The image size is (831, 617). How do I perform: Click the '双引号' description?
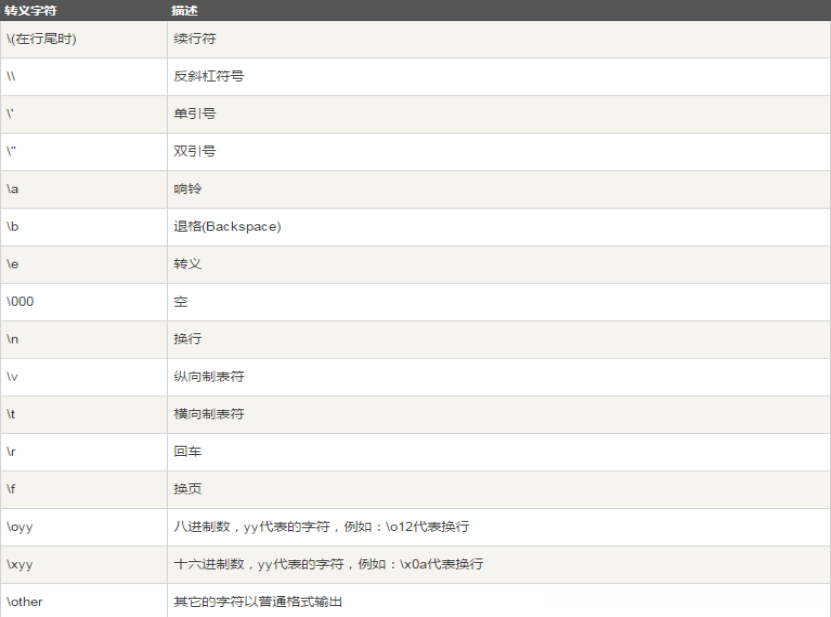tap(195, 151)
